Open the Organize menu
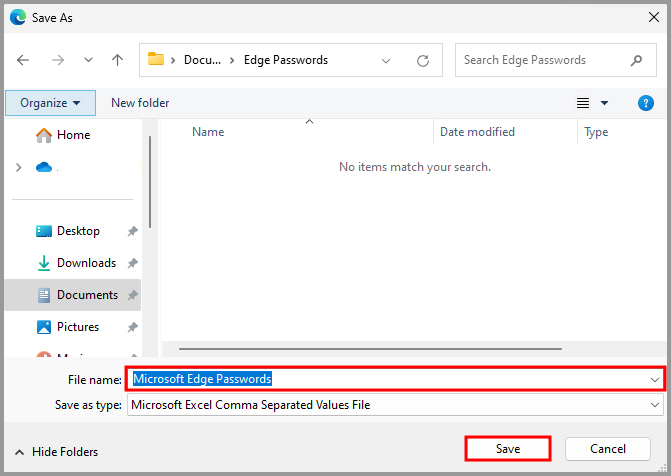 (x=50, y=103)
